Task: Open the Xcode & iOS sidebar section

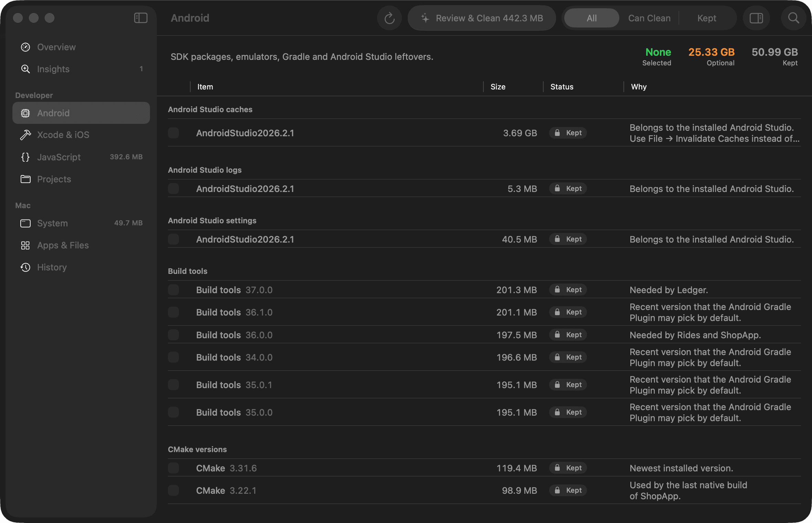Action: [x=81, y=135]
